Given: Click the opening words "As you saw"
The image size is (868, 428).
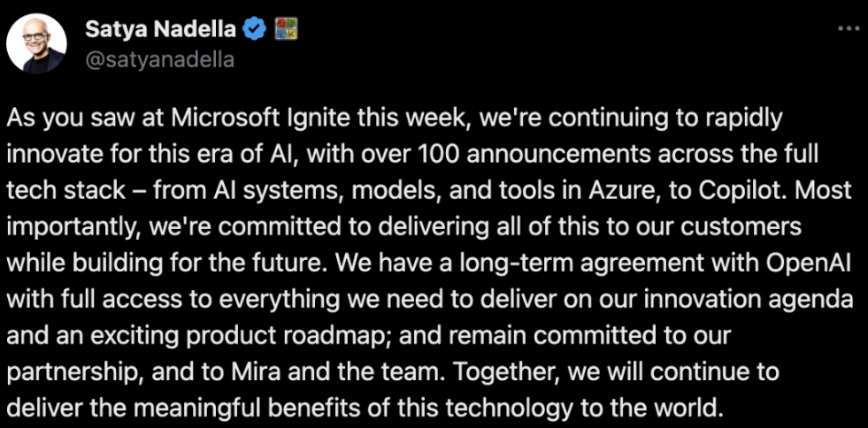Looking at the screenshot, I should coord(67,119).
